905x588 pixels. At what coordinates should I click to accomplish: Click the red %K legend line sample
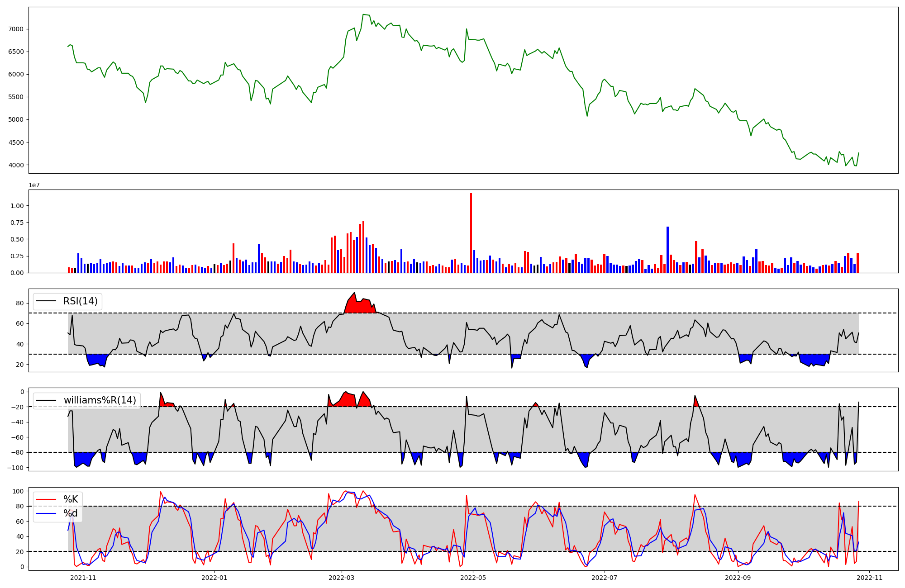coord(46,499)
